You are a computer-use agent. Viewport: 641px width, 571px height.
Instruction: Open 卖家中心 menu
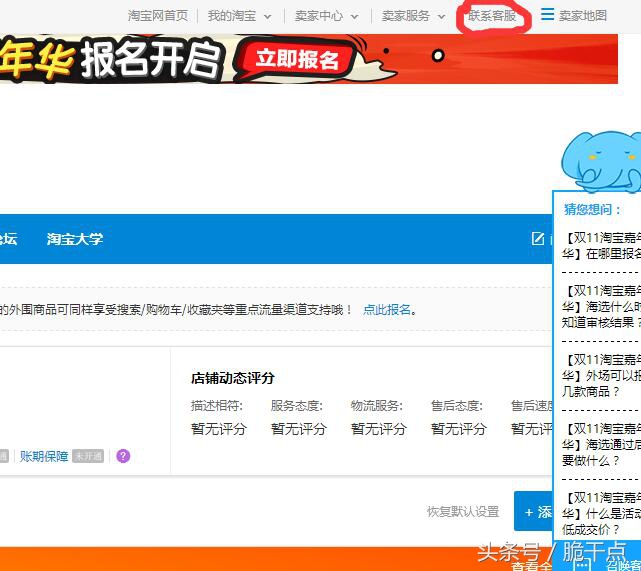(x=319, y=16)
